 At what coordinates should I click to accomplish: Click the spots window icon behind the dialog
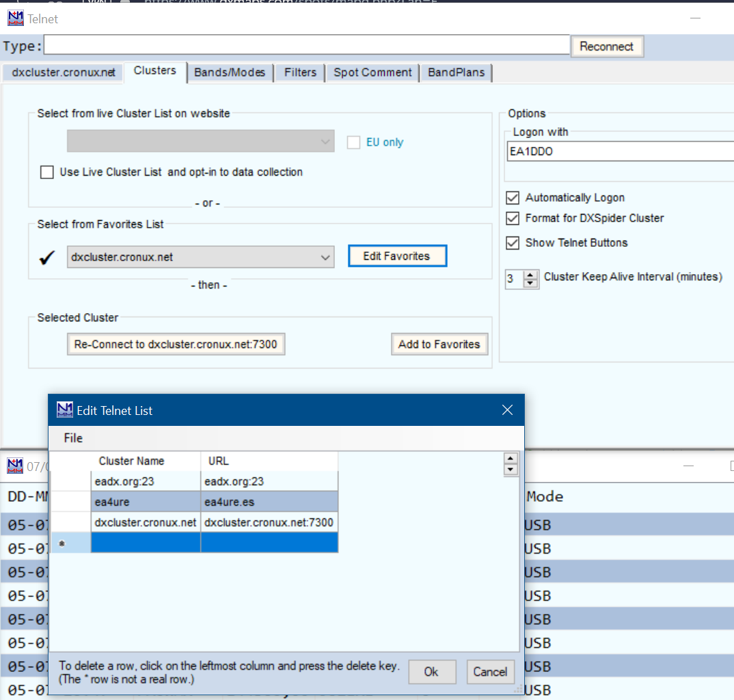click(15, 466)
